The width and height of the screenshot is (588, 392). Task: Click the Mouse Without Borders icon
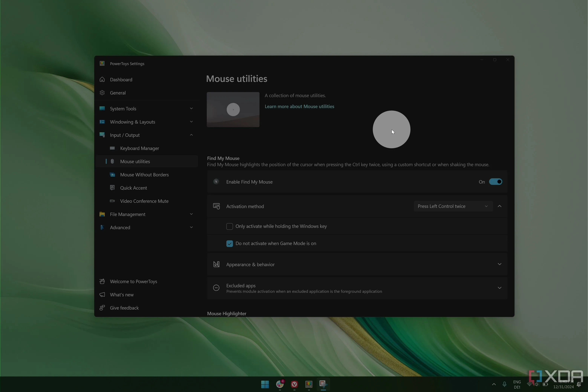[x=112, y=175]
